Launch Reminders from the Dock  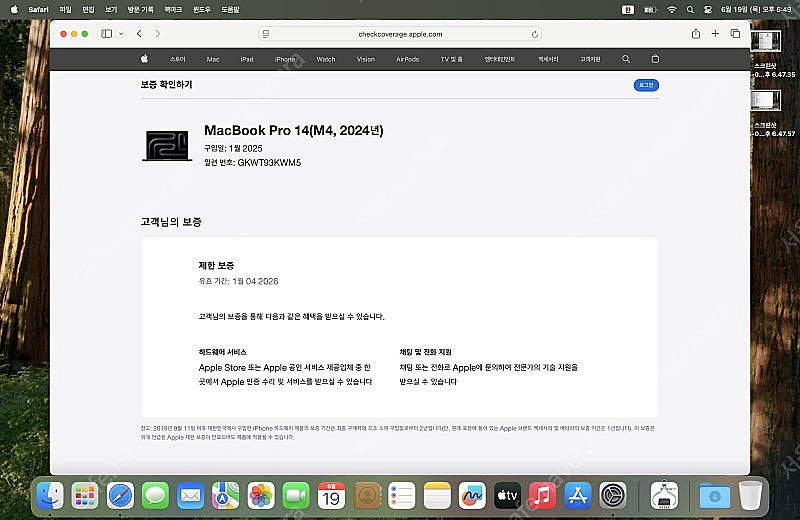coord(402,496)
